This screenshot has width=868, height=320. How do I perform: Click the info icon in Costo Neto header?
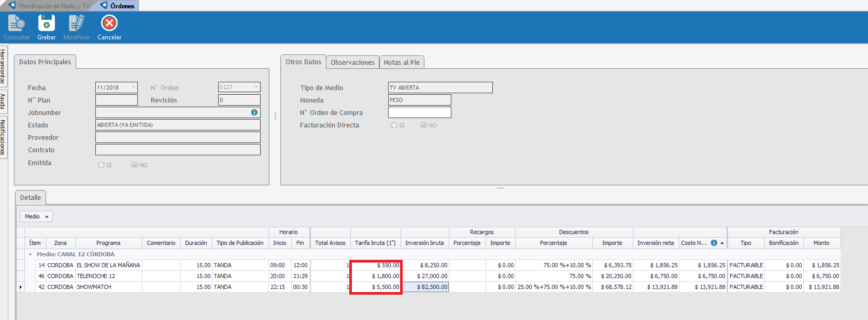pos(714,243)
